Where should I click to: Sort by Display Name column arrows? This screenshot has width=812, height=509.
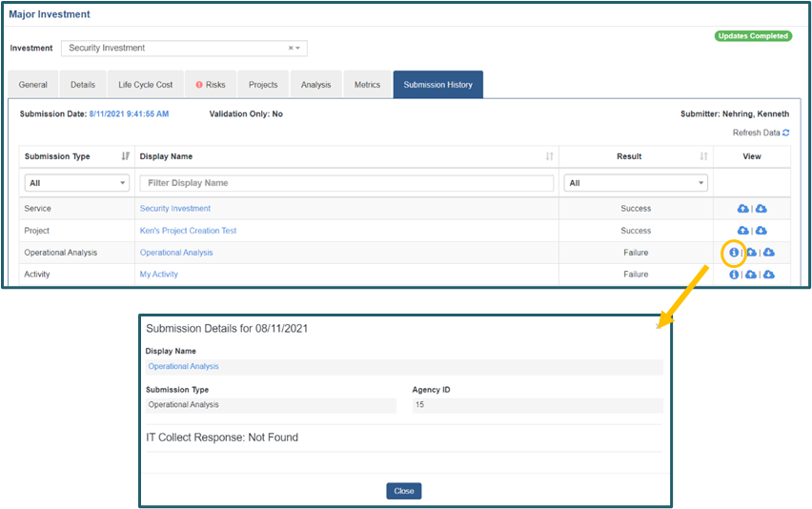click(x=550, y=156)
